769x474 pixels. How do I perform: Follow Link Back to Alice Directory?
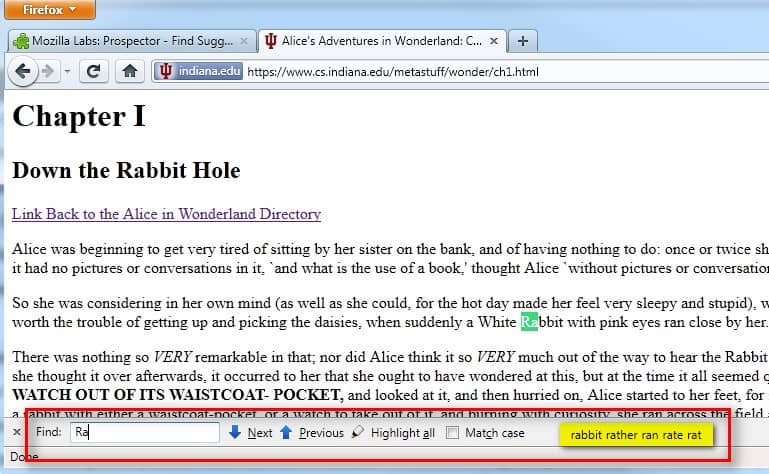click(x=166, y=214)
